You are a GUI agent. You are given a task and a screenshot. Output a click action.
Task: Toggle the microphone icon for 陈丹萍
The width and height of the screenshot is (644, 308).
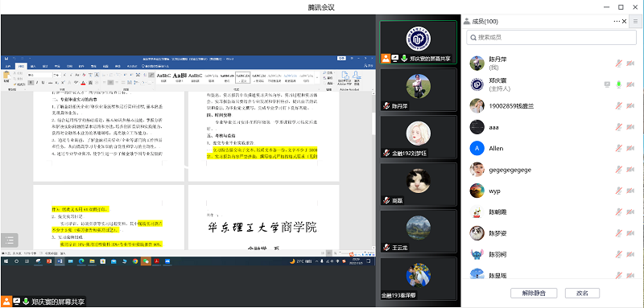[x=618, y=64]
